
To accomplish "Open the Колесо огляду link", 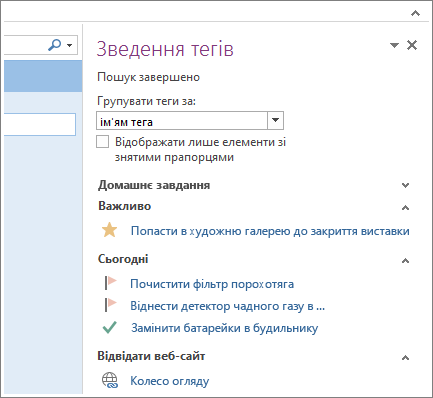I will pos(170,381).
